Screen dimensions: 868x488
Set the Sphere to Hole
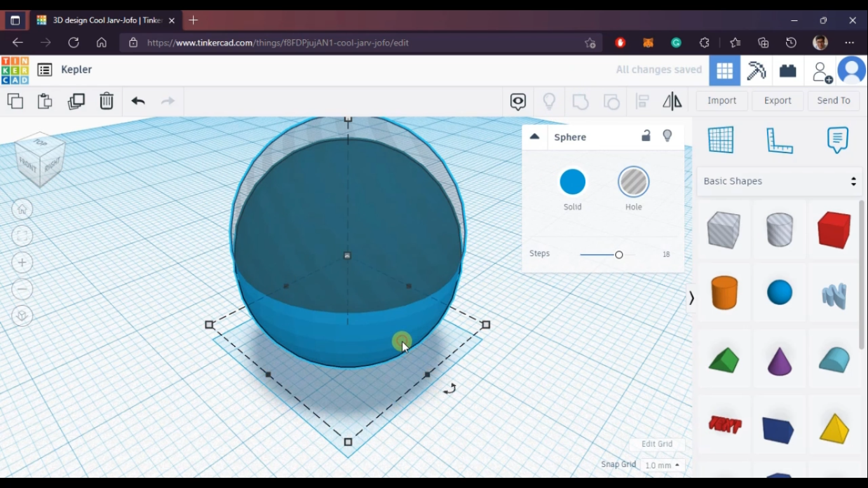point(634,182)
